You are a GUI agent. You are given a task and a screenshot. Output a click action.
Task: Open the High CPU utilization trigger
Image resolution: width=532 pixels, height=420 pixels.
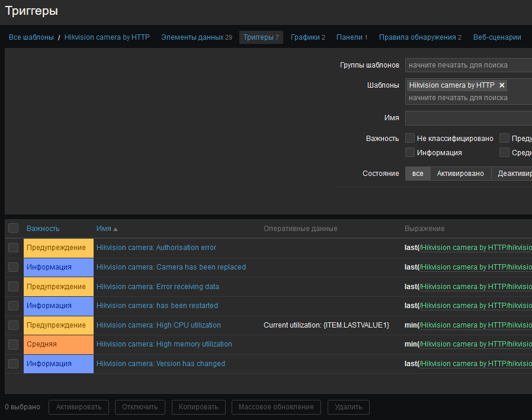tap(158, 325)
